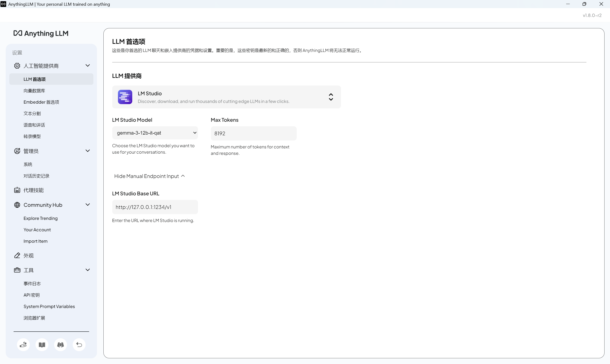Screen dimensions: 610x364
Task: Open the LM Studio Model dropdown
Action: pos(155,133)
